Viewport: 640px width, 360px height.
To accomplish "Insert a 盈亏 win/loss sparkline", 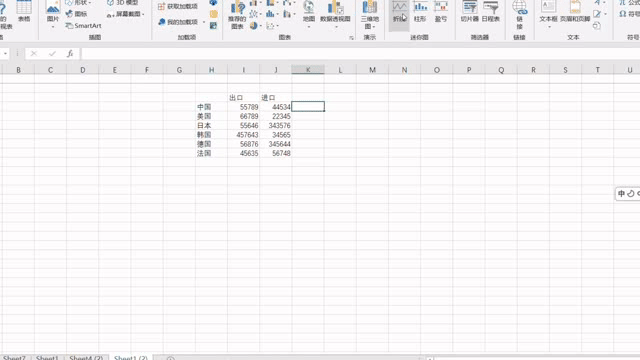I will [x=440, y=12].
